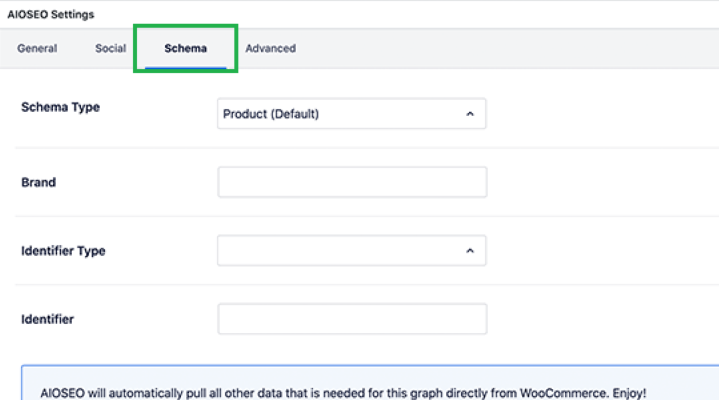The image size is (719, 400).
Task: Click the empty tab bar area beside Advanced
Action: (500, 48)
